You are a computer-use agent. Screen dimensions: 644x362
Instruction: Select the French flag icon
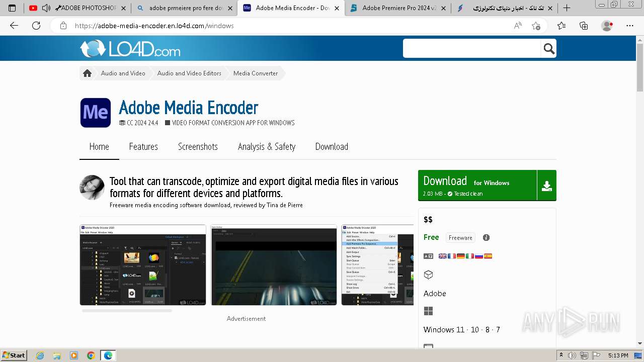pyautogui.click(x=452, y=256)
